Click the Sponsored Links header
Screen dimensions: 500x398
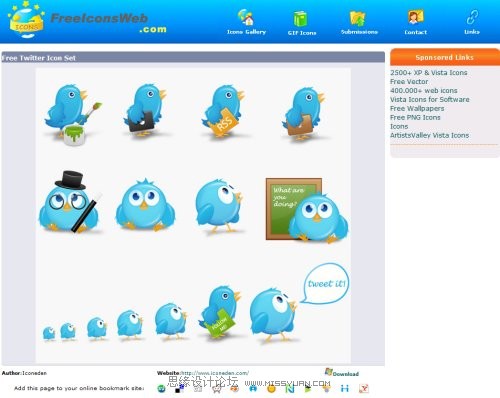(444, 57)
